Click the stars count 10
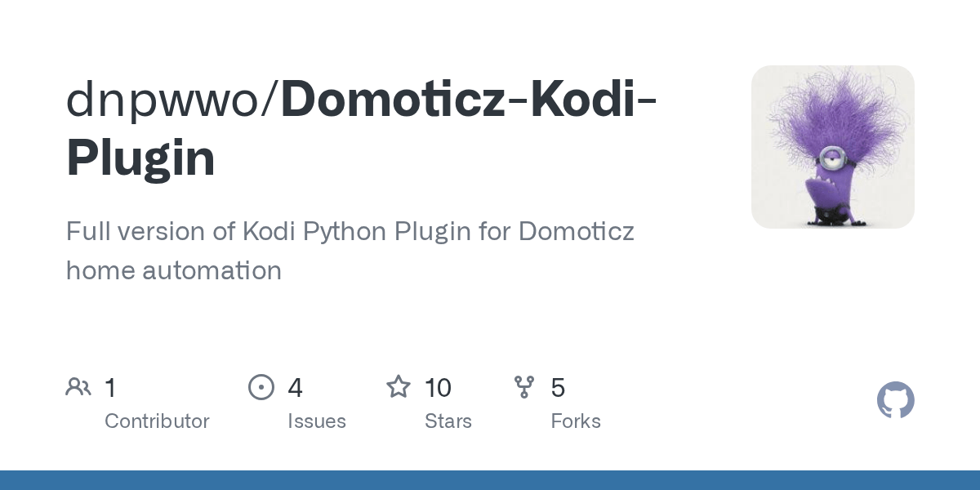This screenshot has height=490, width=980. tap(439, 387)
